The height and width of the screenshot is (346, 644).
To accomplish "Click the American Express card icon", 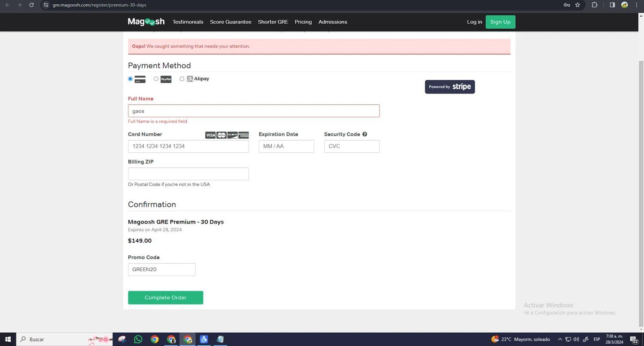I will [x=243, y=135].
